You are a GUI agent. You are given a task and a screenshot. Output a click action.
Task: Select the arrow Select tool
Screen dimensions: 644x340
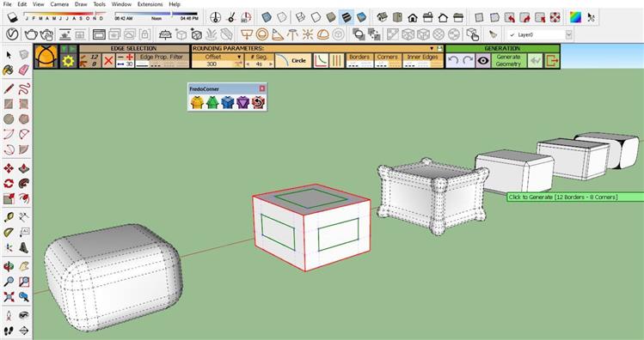click(x=9, y=55)
